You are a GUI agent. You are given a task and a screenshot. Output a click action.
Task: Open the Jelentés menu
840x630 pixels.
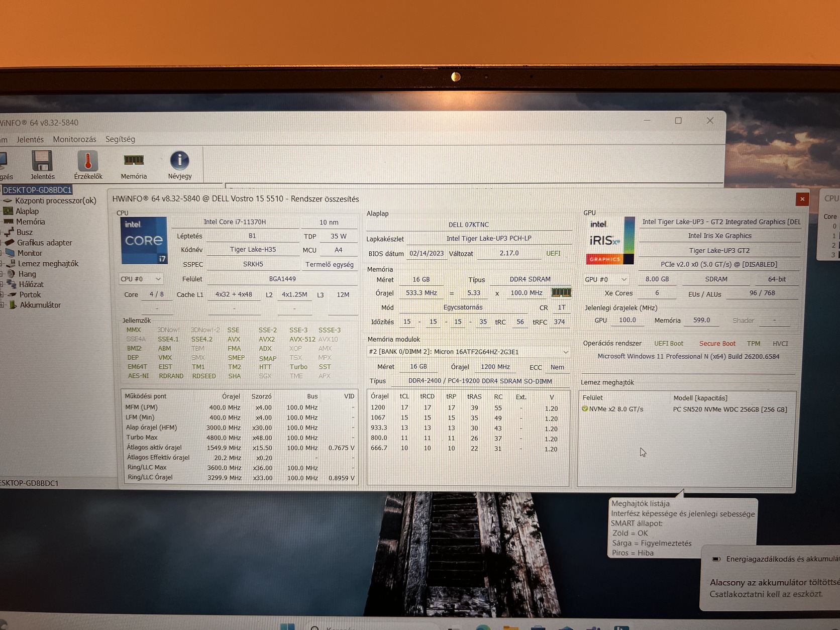pyautogui.click(x=30, y=139)
